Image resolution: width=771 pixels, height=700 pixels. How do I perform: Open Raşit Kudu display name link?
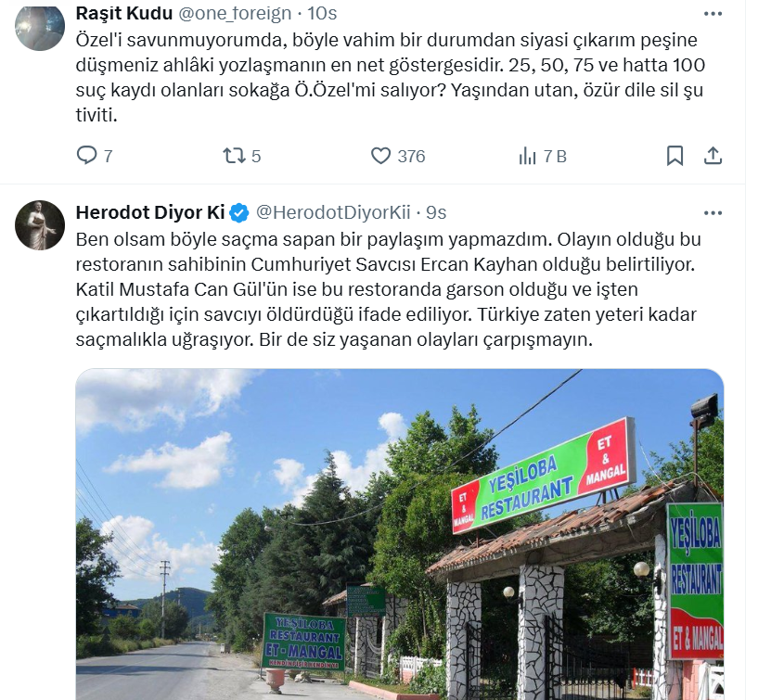pos(124,13)
